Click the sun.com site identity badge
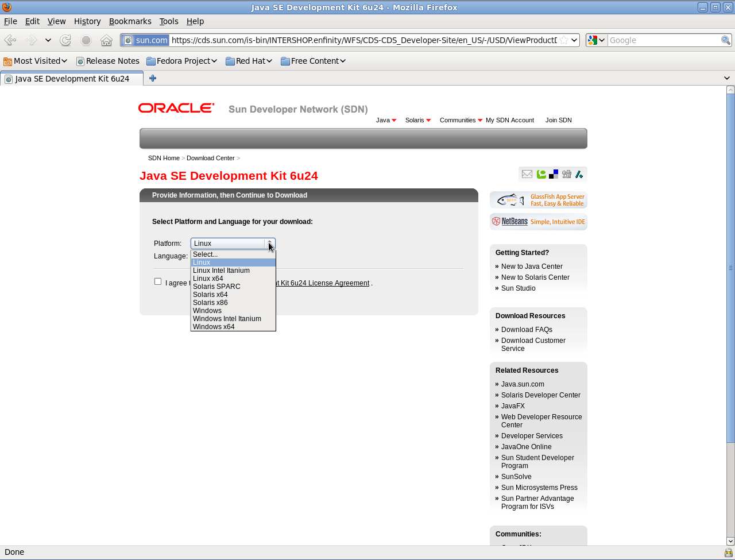This screenshot has height=560, width=735. coord(145,40)
